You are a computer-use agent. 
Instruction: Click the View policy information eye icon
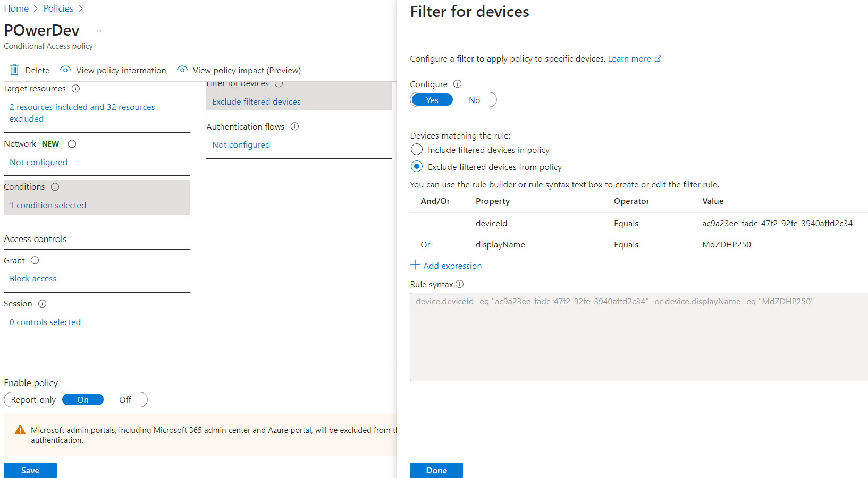(65, 70)
